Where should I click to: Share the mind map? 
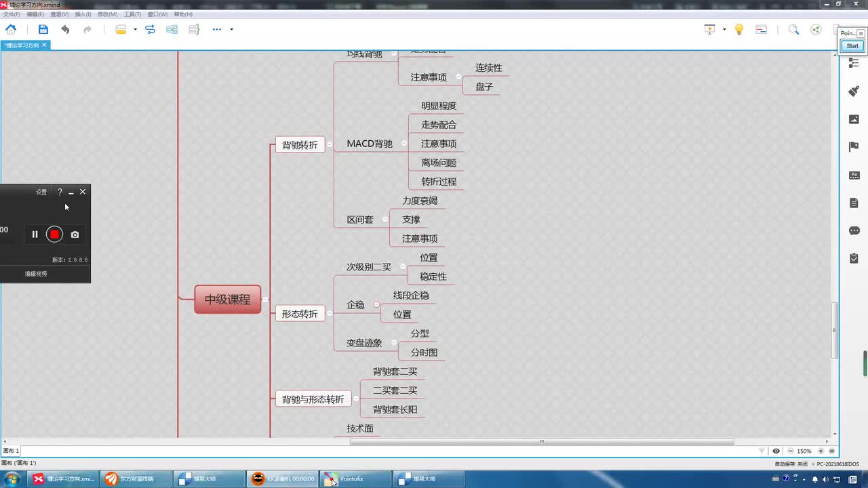coord(816,29)
